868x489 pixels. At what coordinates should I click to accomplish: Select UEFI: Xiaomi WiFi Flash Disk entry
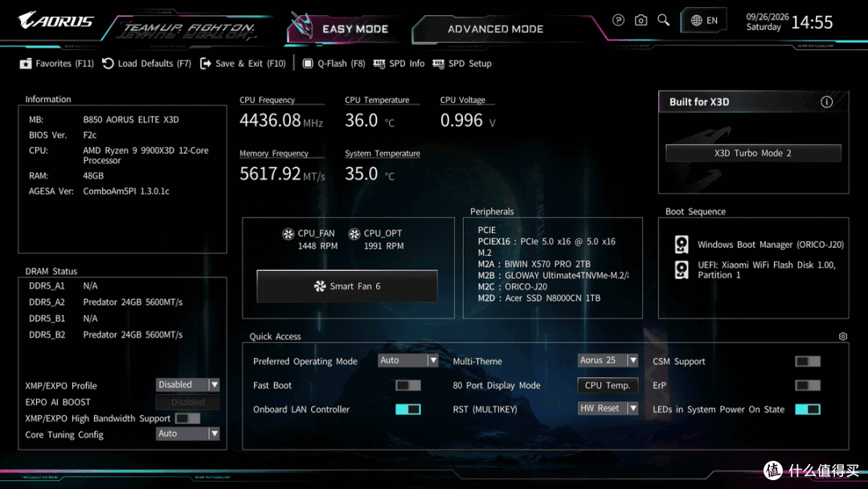click(x=766, y=269)
